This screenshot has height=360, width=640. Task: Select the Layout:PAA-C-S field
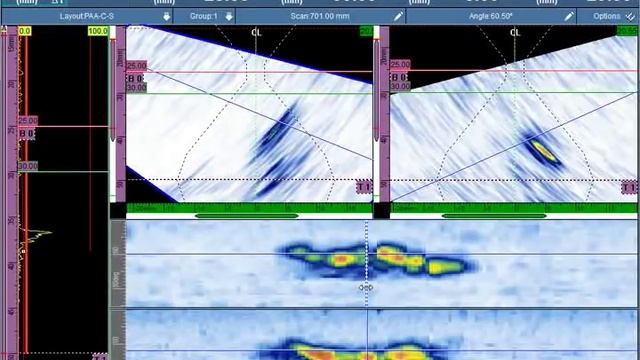click(x=87, y=16)
